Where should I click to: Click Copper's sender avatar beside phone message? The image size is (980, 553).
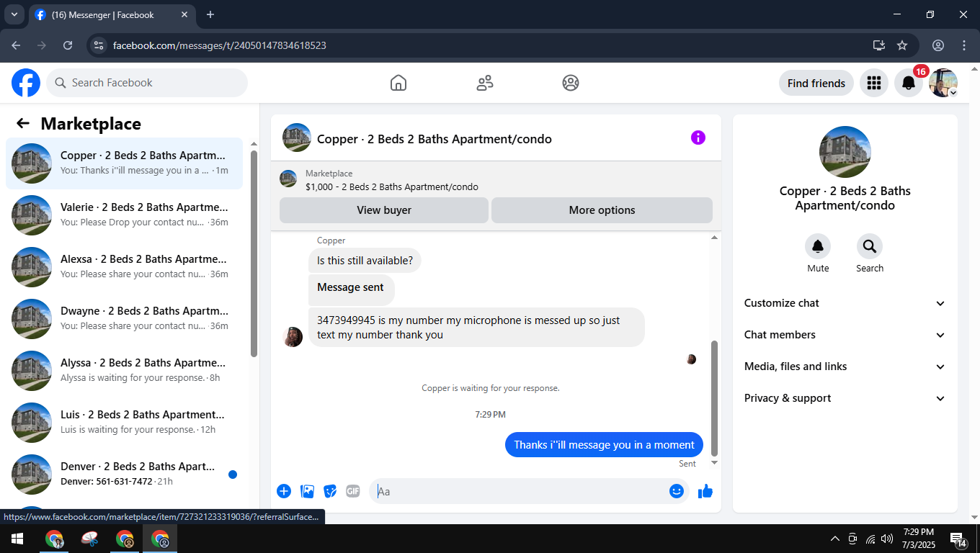[x=293, y=337]
